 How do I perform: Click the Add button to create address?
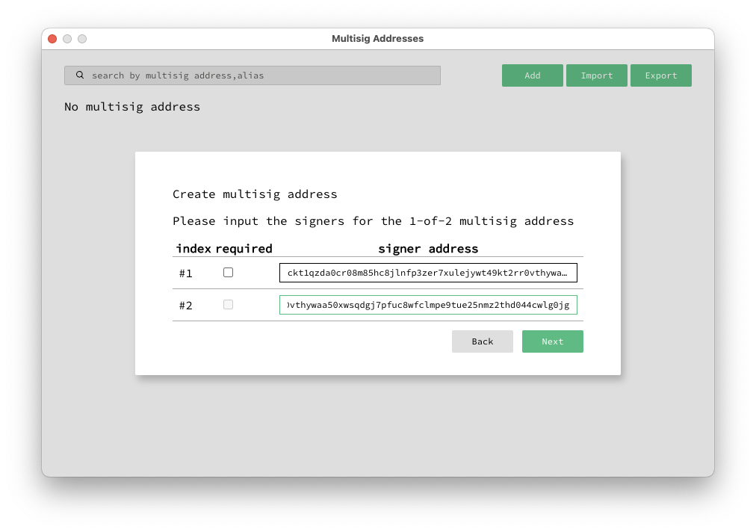pos(532,75)
